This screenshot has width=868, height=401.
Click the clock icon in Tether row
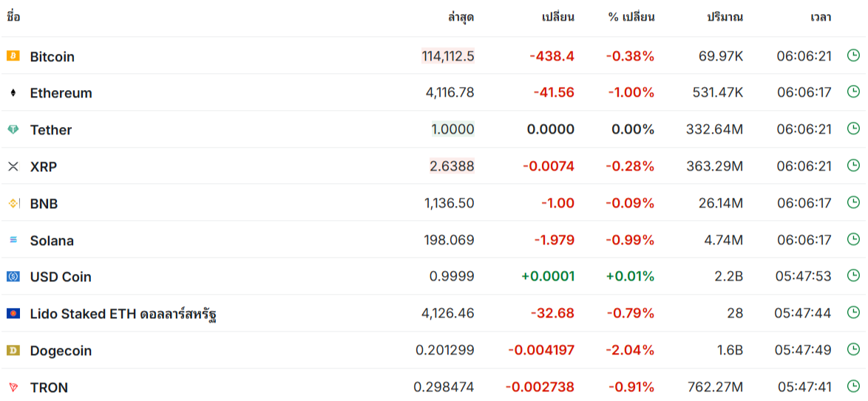coord(853,128)
